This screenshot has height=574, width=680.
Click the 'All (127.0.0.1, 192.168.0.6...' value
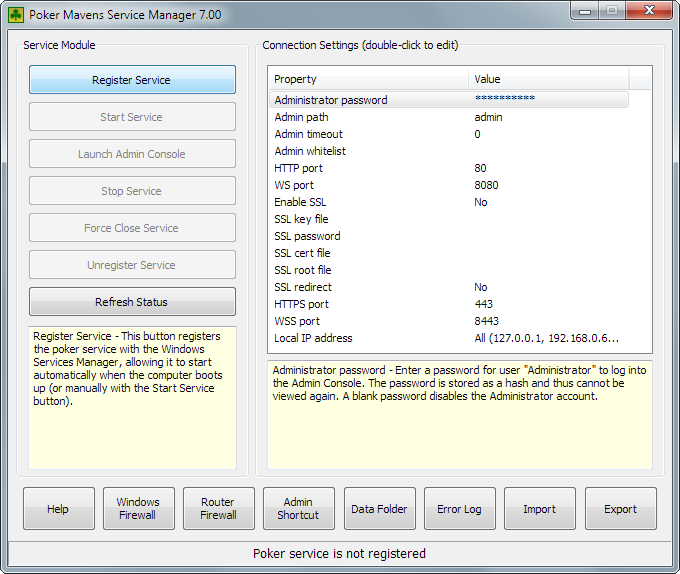tap(546, 338)
